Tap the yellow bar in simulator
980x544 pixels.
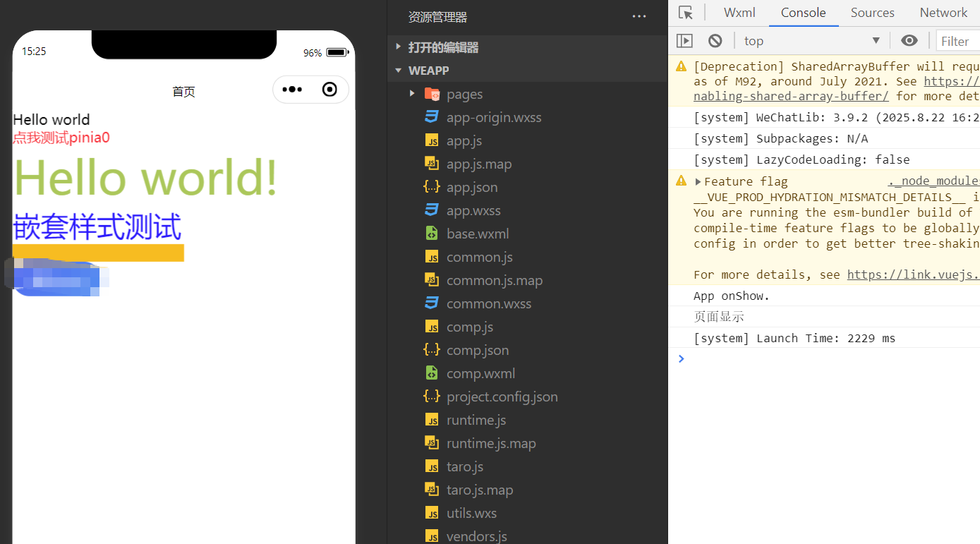[x=98, y=253]
